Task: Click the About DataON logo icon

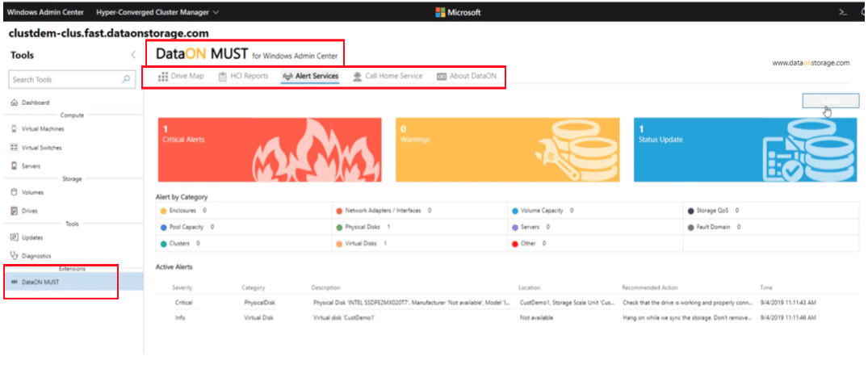Action: tap(441, 77)
